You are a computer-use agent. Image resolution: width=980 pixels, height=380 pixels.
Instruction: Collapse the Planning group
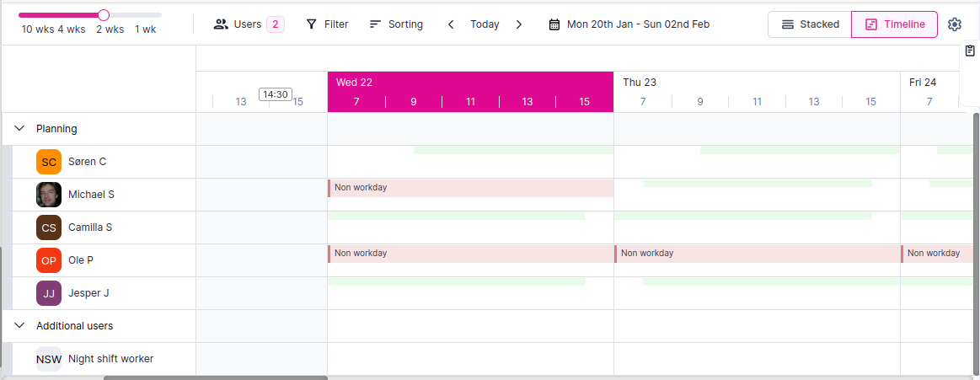tap(19, 129)
